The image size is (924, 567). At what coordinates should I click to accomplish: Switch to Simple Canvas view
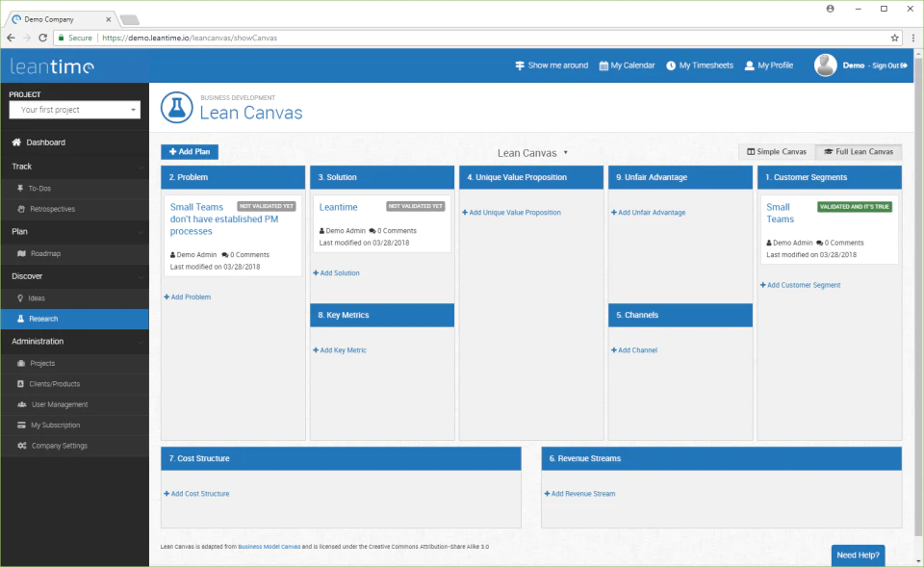[x=777, y=151]
